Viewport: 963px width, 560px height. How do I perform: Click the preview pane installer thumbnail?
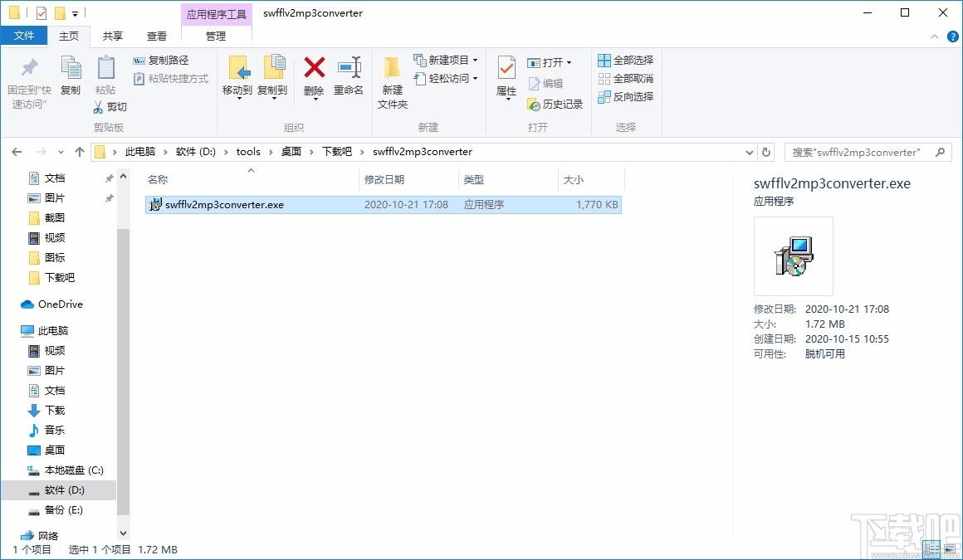pos(794,256)
